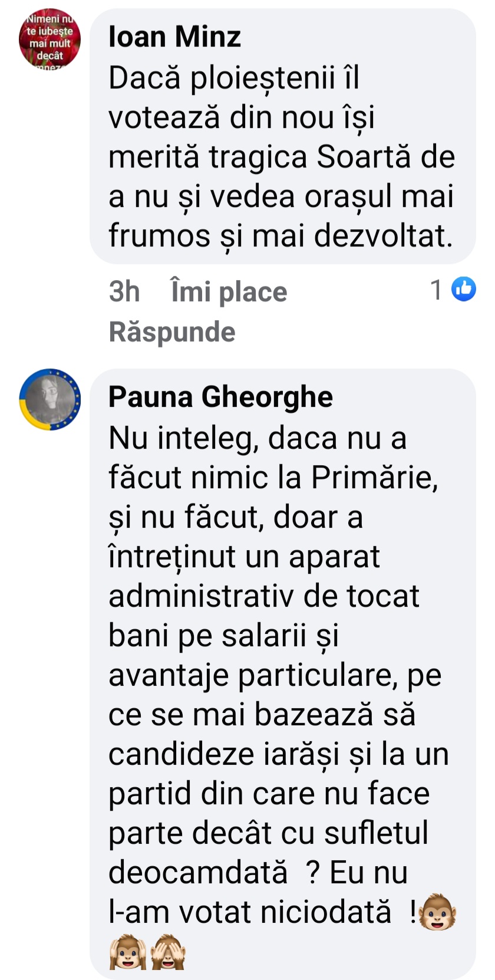Like Ioan Minz's comment with Îmi place
The image size is (495, 980).
pos(229,291)
